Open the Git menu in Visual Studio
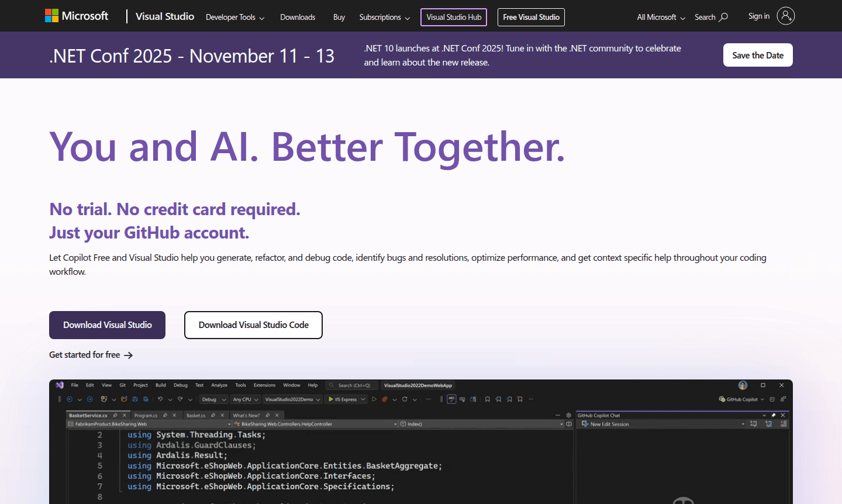The width and height of the screenshot is (842, 504). coord(122,385)
